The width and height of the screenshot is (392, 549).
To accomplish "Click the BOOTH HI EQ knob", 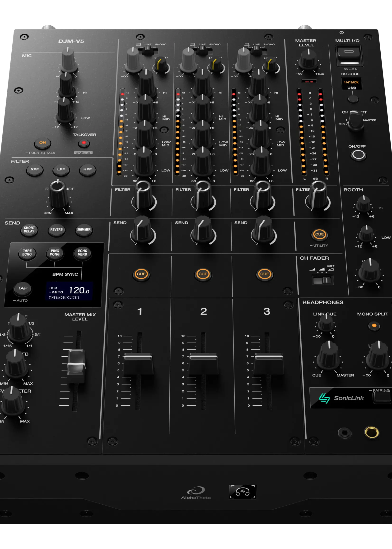I will tap(363, 204).
